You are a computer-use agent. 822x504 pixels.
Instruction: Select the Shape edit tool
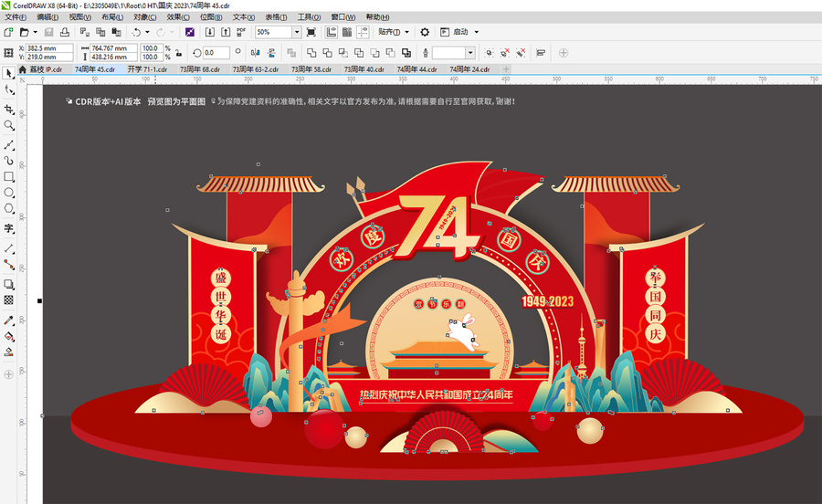pyautogui.click(x=8, y=89)
